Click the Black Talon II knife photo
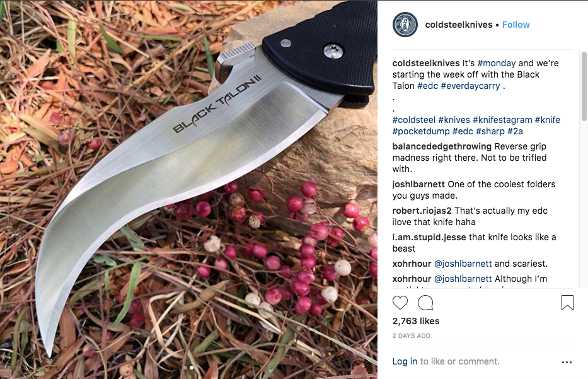Viewport: 588px width, 379px height. click(x=188, y=189)
